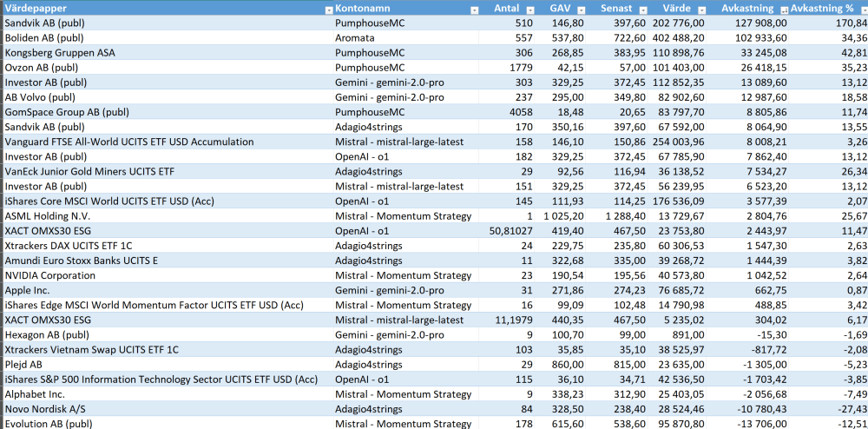Select the Novo Nordisk A/S cell
This screenshot has width=868, height=429.
(x=168, y=409)
